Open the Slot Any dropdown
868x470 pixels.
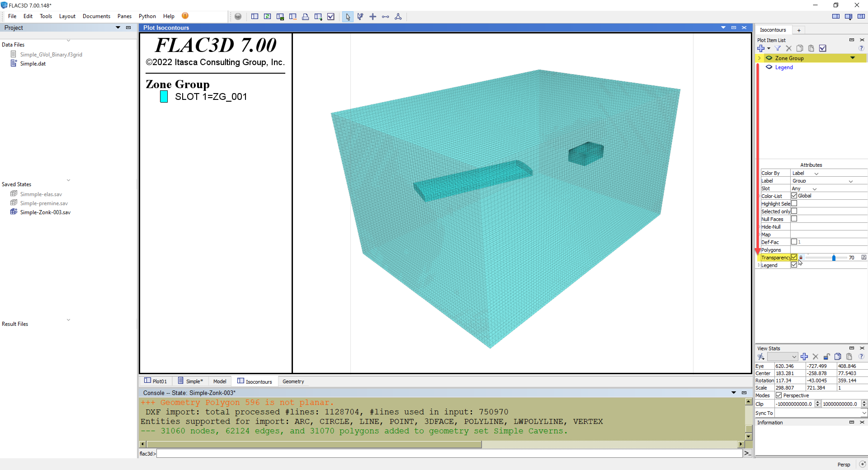pyautogui.click(x=804, y=189)
